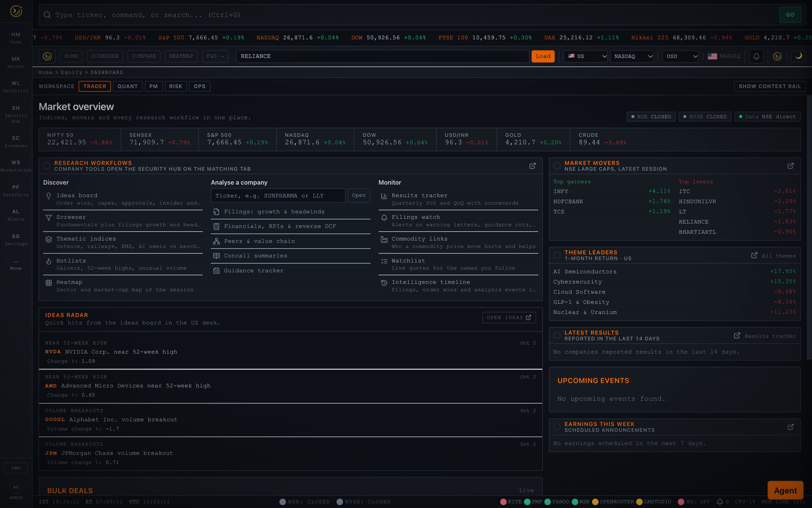Viewport: 812px width, 508px height.
Task: Click the Peers value chain icon
Action: pos(217,241)
